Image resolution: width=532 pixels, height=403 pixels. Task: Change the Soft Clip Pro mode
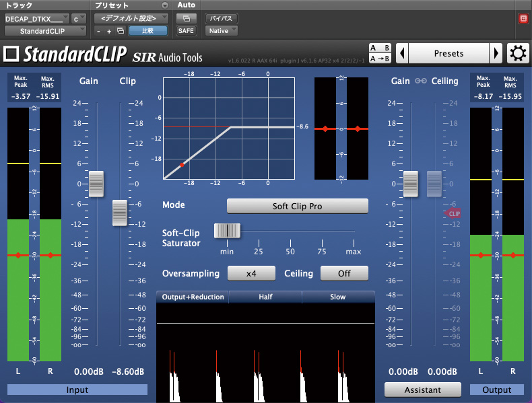tap(297, 206)
